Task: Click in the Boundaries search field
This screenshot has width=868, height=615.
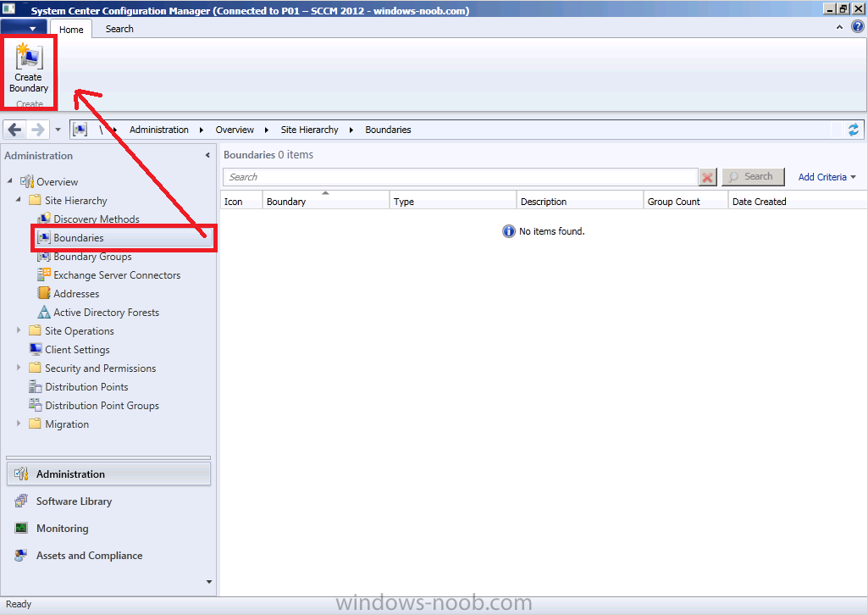Action: (460, 177)
